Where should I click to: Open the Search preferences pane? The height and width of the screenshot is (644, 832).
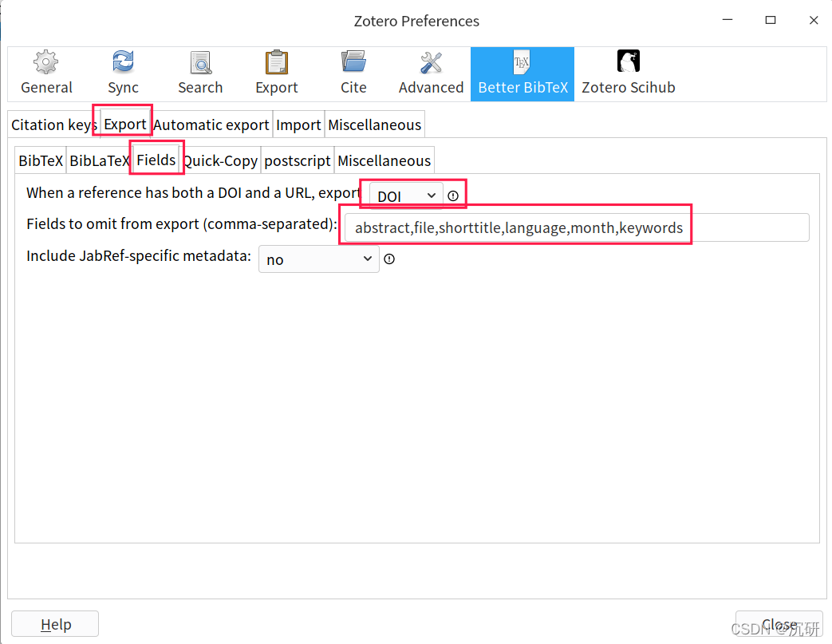point(200,73)
